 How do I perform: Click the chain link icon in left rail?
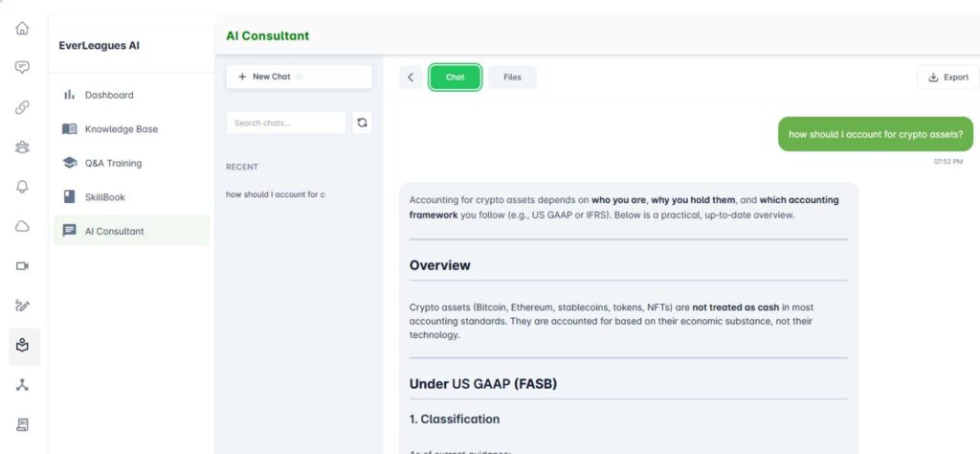pos(23,107)
